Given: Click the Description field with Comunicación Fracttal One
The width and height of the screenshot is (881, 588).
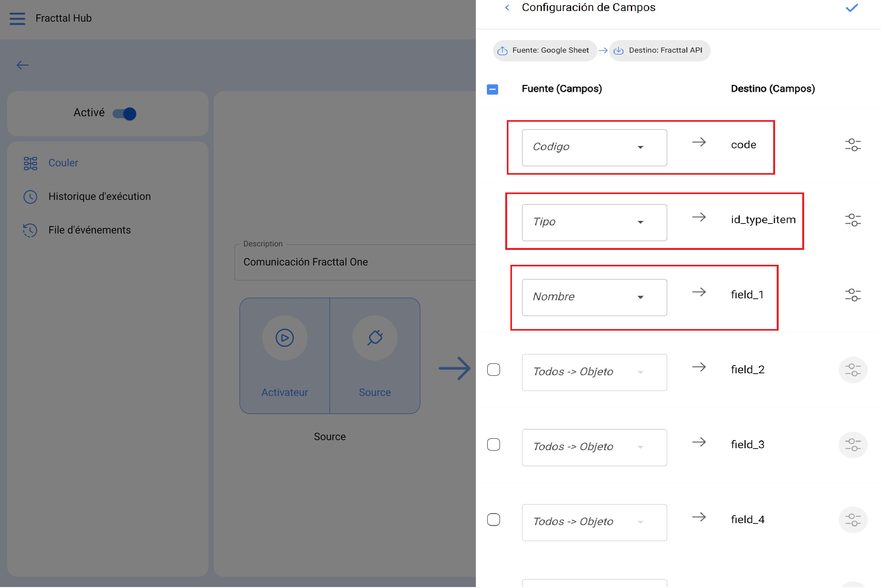Looking at the screenshot, I should [355, 262].
